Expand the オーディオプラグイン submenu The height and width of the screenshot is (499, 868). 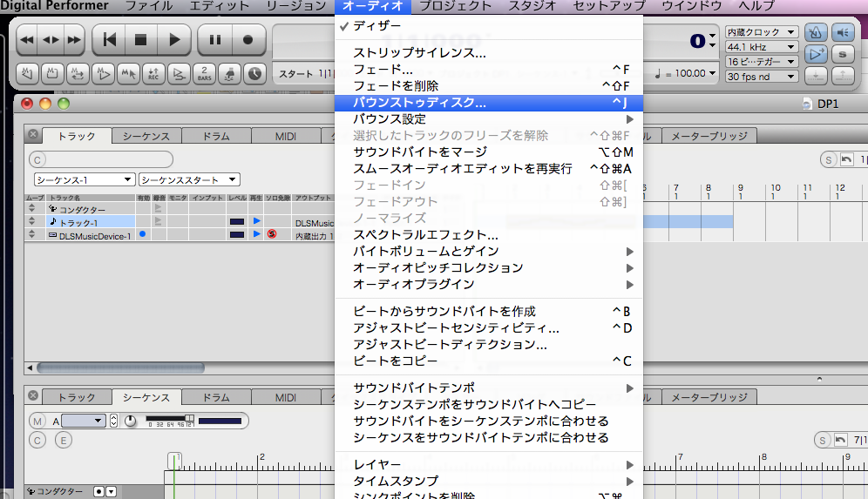[489, 285]
